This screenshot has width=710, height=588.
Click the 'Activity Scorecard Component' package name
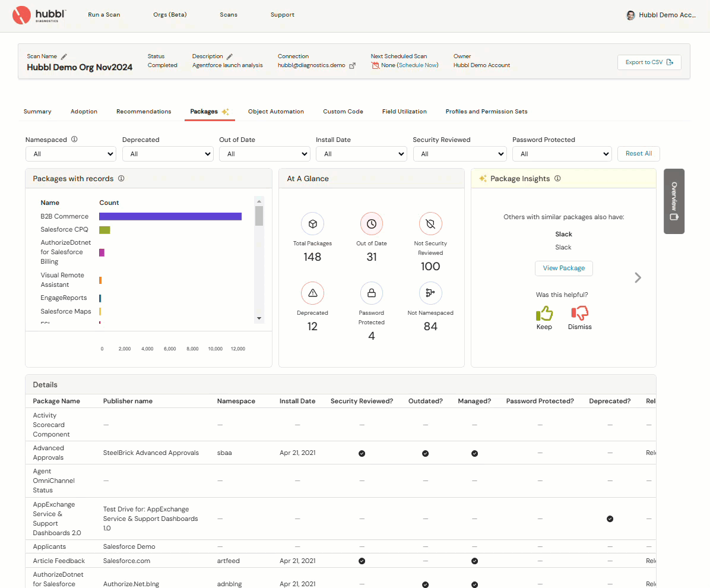(51, 425)
